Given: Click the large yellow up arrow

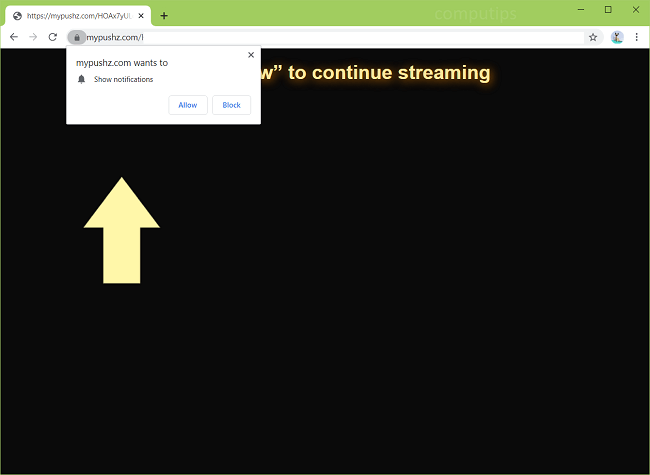Looking at the screenshot, I should [121, 230].
